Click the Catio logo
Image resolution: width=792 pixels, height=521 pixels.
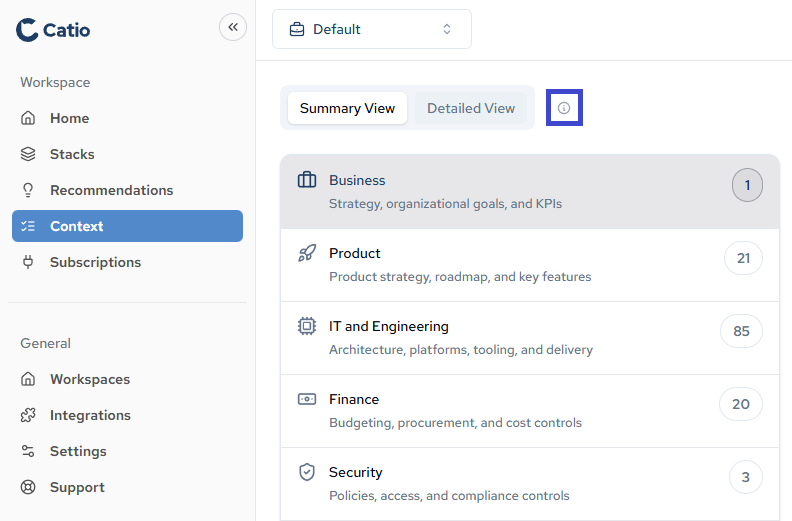(x=53, y=30)
